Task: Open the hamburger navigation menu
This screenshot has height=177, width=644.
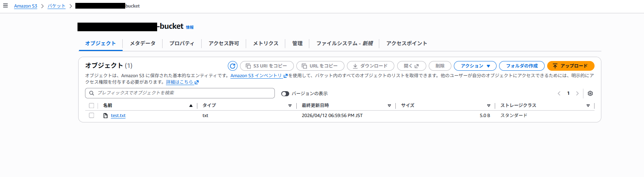Action: [x=5, y=6]
